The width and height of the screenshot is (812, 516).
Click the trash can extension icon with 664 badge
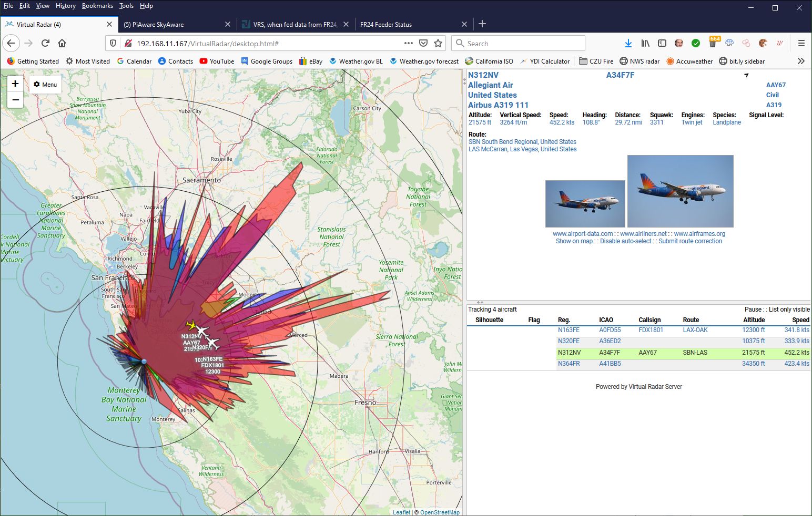click(713, 43)
